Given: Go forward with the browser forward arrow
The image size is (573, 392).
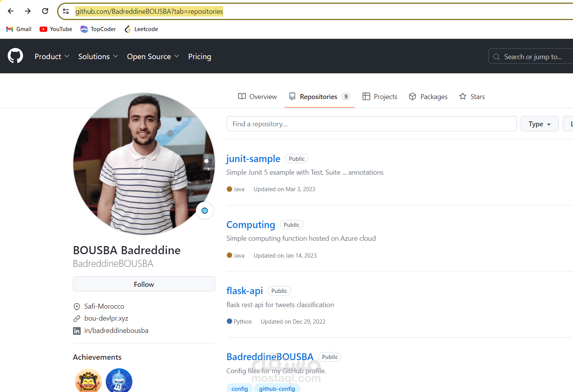Looking at the screenshot, I should [x=28, y=11].
